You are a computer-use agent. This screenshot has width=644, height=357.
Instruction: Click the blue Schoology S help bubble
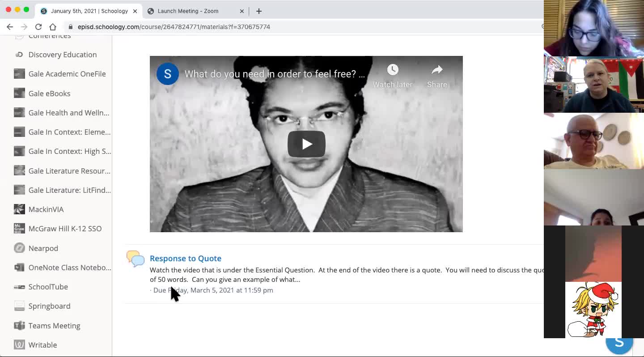(619, 344)
